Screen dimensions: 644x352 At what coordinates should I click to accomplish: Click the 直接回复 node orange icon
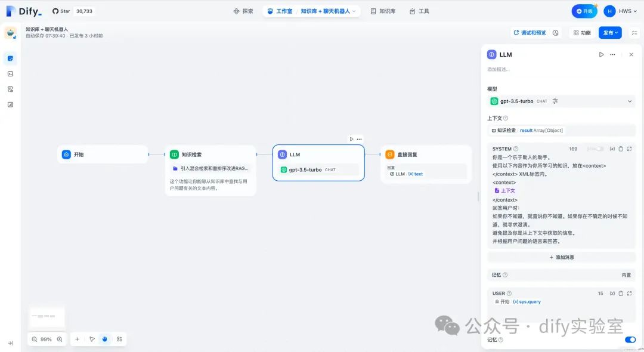click(390, 155)
